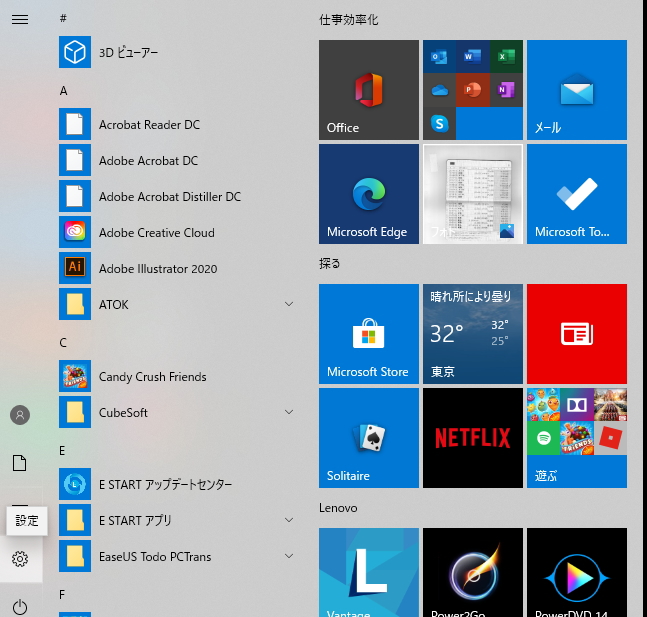647x617 pixels.
Task: Click the 探る group title
Action: [x=329, y=263]
